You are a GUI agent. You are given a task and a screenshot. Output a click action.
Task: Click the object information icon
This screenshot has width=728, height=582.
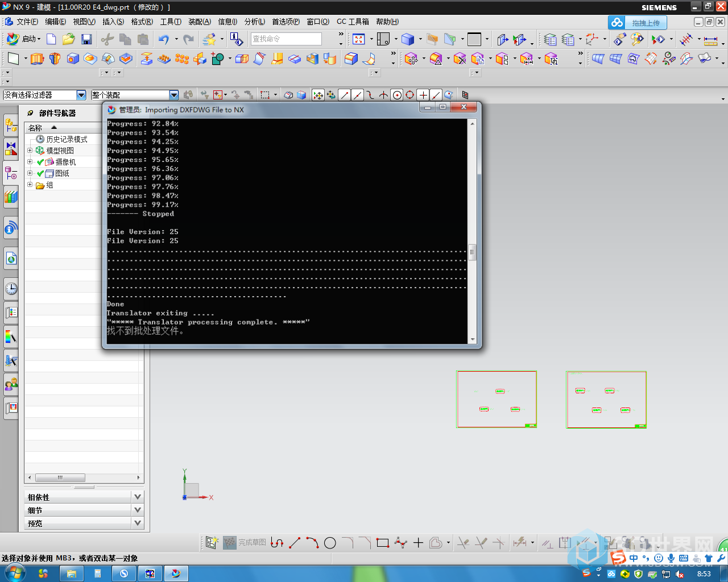tap(236, 39)
